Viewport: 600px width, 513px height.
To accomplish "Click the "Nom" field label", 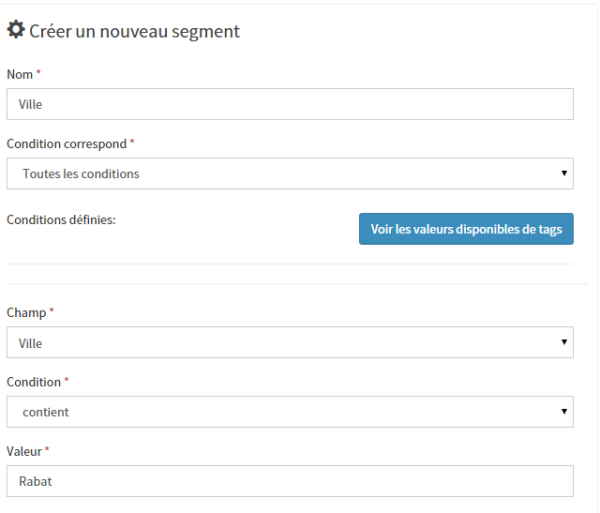I will (20, 75).
